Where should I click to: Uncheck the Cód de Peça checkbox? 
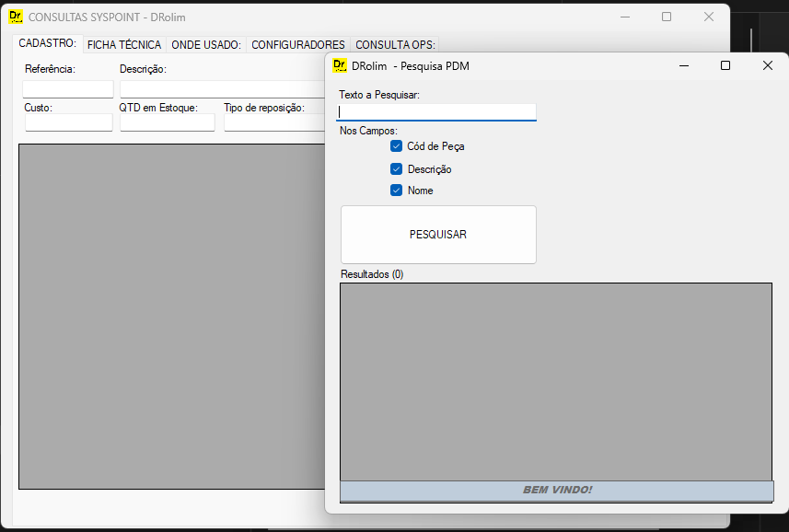click(x=397, y=146)
